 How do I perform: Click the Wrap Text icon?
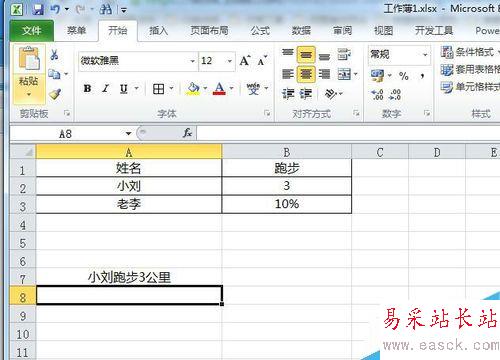tap(344, 54)
